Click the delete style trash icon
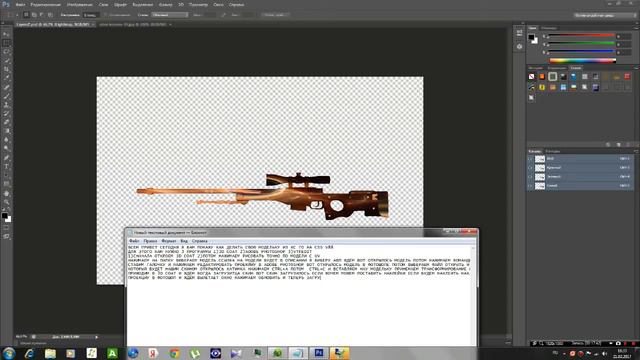The height and width of the screenshot is (360, 640). 628,144
